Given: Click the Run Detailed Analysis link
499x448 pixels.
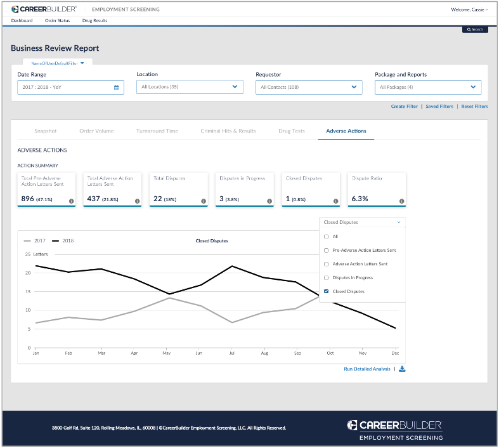Looking at the screenshot, I should coord(367,369).
